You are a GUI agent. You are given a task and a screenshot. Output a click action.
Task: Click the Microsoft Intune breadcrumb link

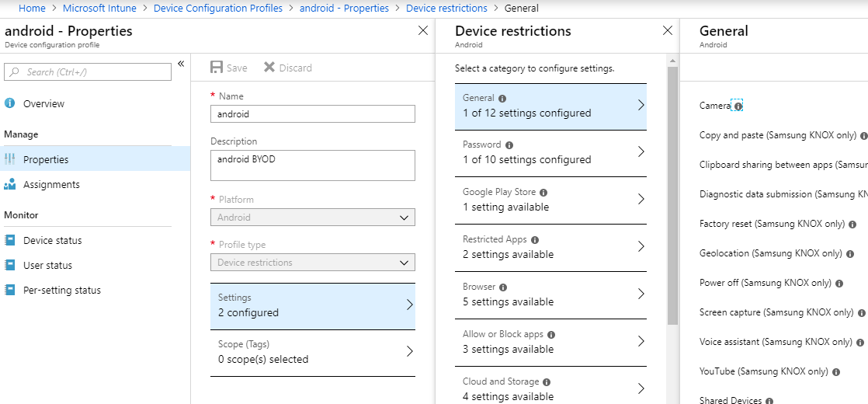[x=100, y=9]
